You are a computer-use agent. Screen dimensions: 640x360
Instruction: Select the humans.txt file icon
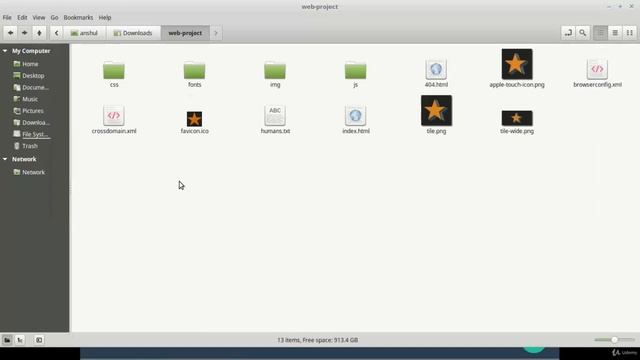[x=275, y=116]
